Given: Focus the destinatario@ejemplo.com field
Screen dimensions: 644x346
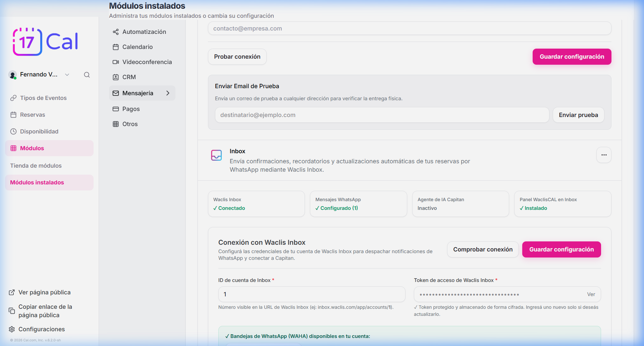Looking at the screenshot, I should point(382,115).
